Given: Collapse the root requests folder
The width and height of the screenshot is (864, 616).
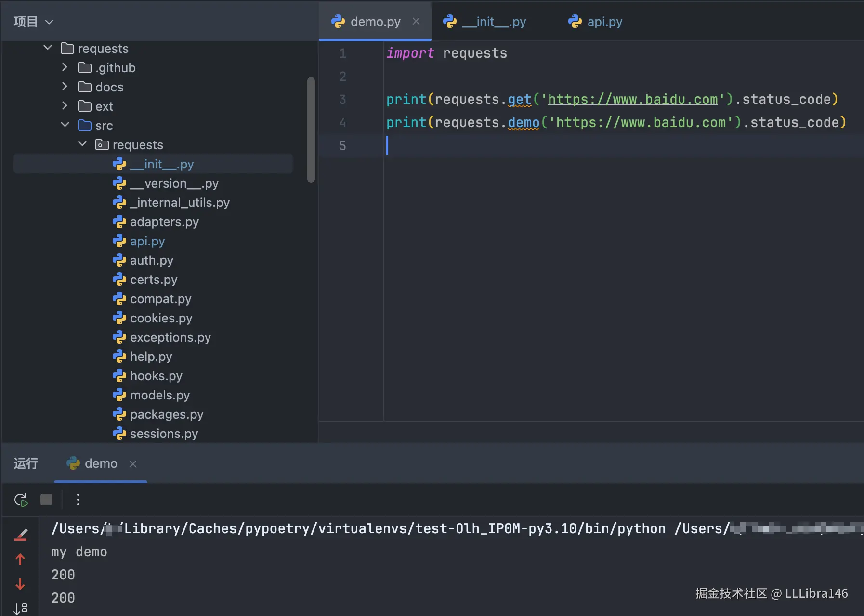Looking at the screenshot, I should [48, 48].
